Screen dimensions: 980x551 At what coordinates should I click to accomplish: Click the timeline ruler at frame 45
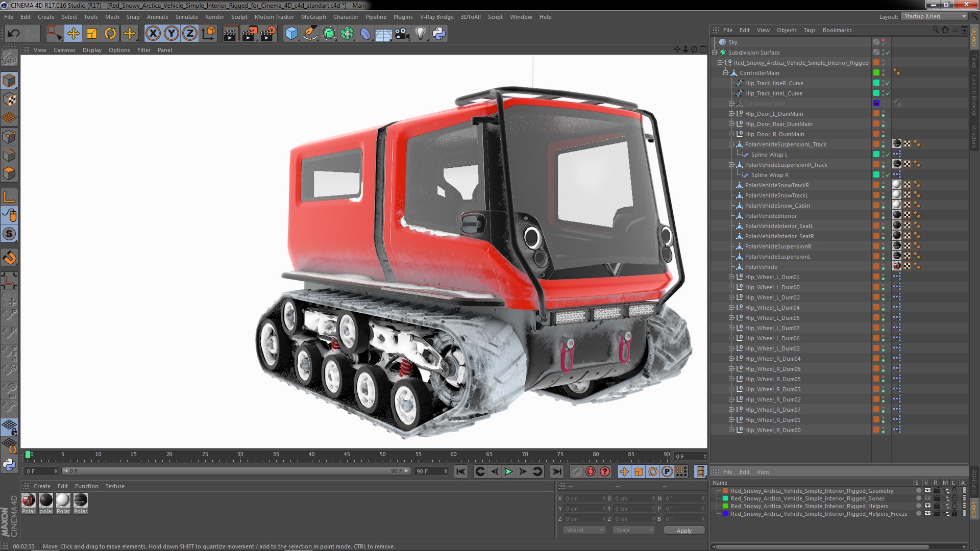pos(347,455)
